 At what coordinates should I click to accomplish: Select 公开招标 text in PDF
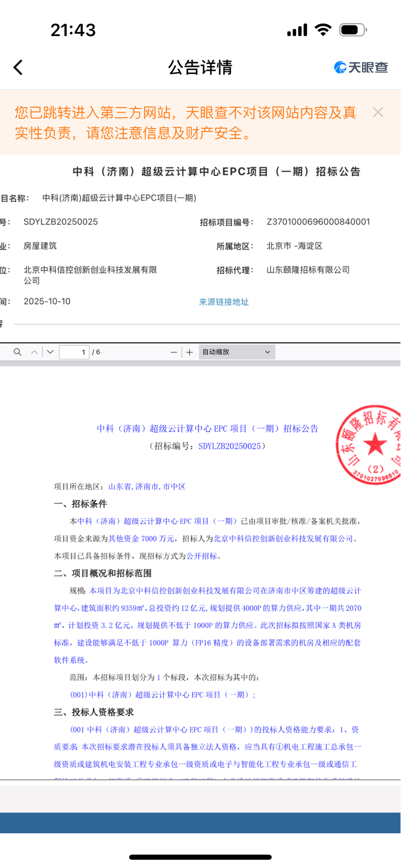[x=202, y=556]
